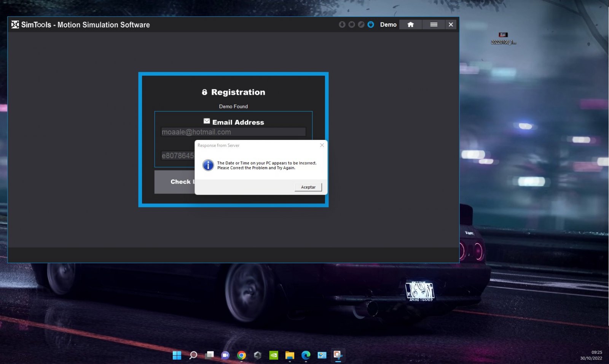Open the SimTools home screen button
Screen dimensions: 609x364
coord(410,24)
